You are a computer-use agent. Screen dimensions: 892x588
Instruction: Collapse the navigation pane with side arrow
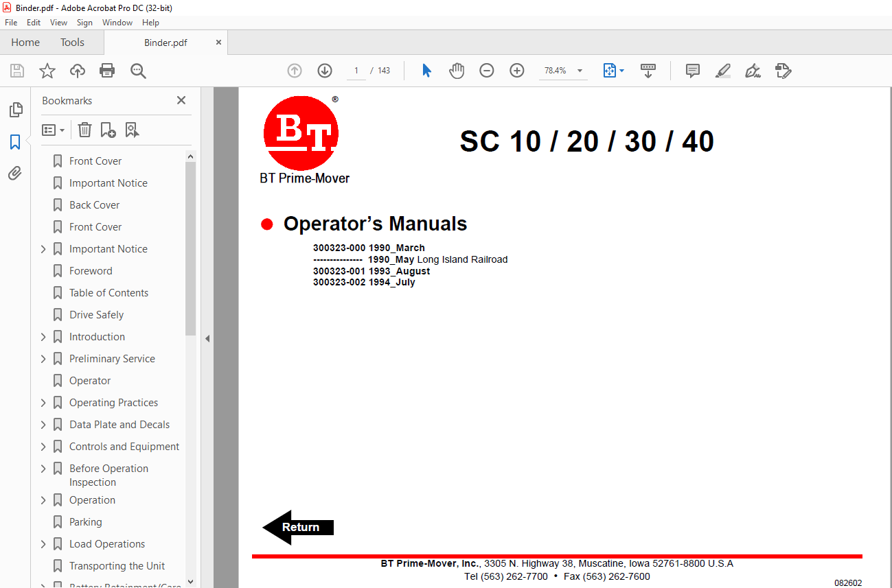[x=207, y=338]
